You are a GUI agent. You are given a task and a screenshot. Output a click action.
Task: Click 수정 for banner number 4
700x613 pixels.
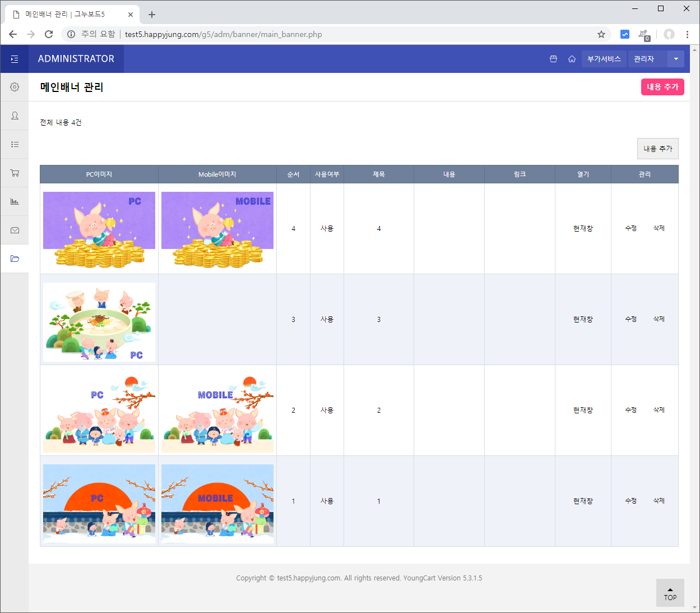[631, 228]
